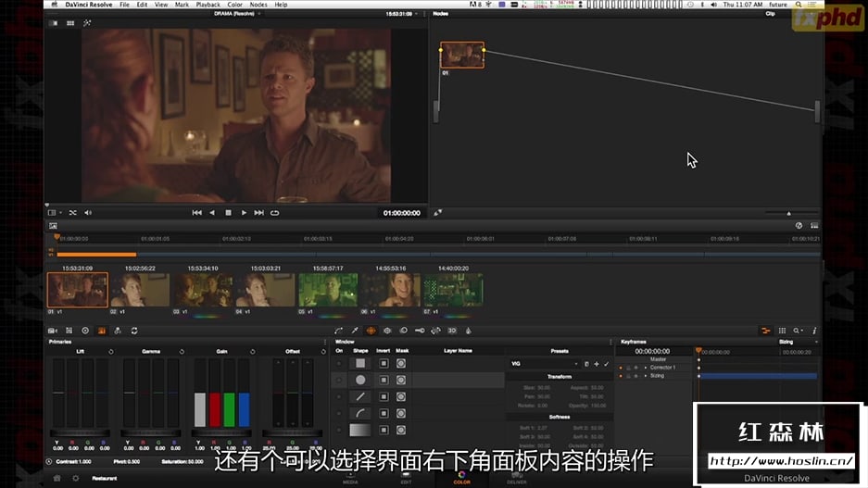
Task: Copy window preset icon beside VIG
Action: pos(586,364)
